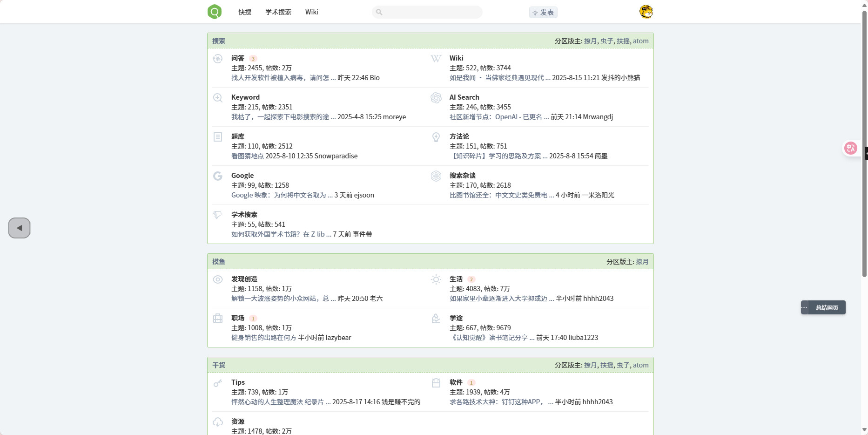Click the 问答 forum section icon
Screen dimensions: 868x435
[x=218, y=59]
